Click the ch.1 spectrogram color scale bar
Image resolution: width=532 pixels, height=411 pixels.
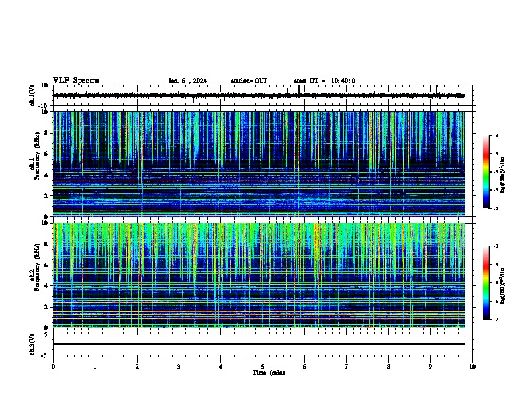(486, 172)
